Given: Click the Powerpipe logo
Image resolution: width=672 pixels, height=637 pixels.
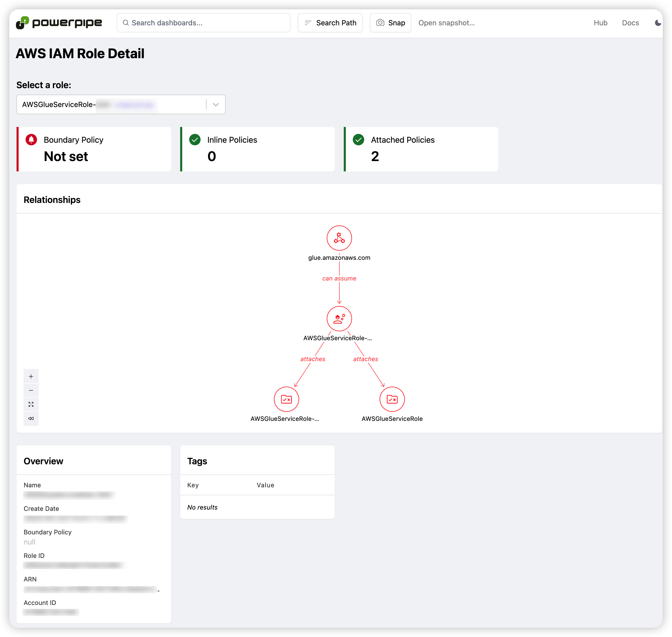Looking at the screenshot, I should point(59,23).
